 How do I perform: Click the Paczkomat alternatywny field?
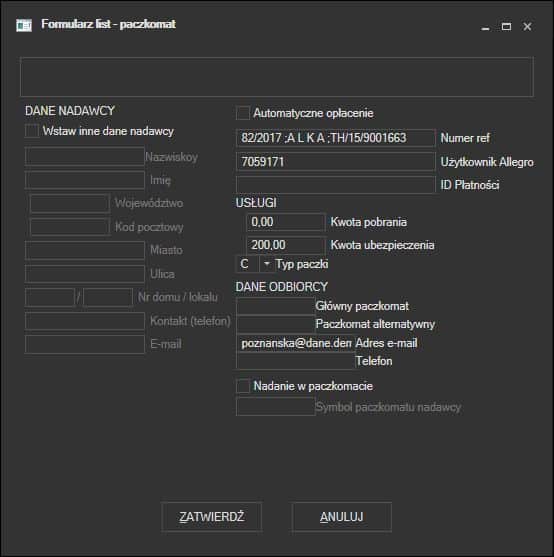(276, 324)
